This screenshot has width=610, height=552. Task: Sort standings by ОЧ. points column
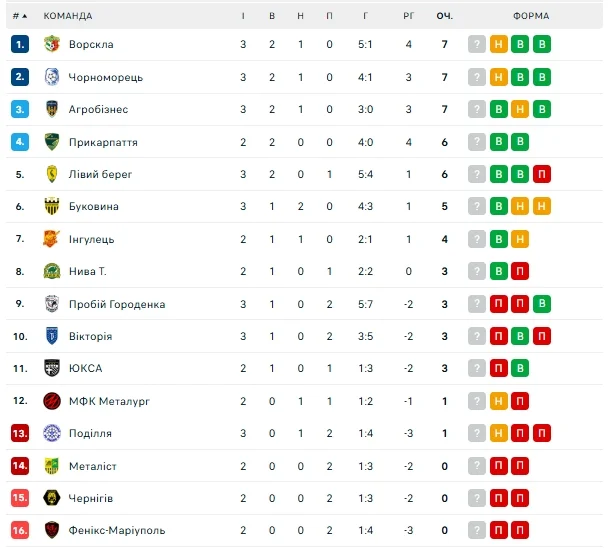(x=445, y=16)
